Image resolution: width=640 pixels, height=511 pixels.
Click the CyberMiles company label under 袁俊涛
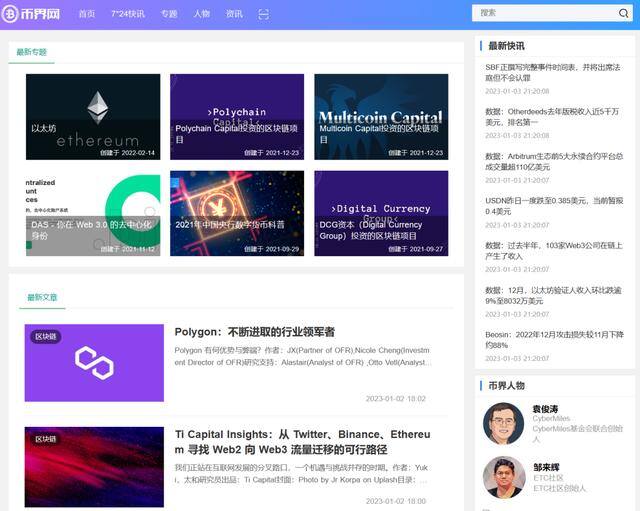[x=551, y=418]
